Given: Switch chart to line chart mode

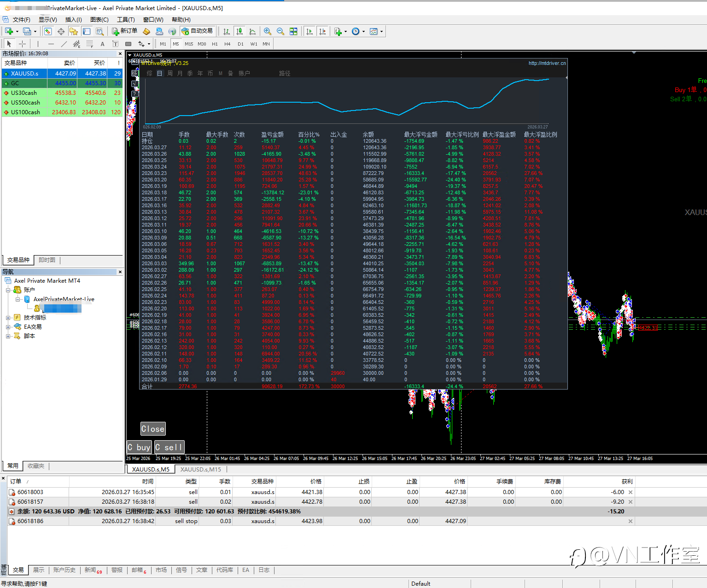Looking at the screenshot, I should point(252,31).
